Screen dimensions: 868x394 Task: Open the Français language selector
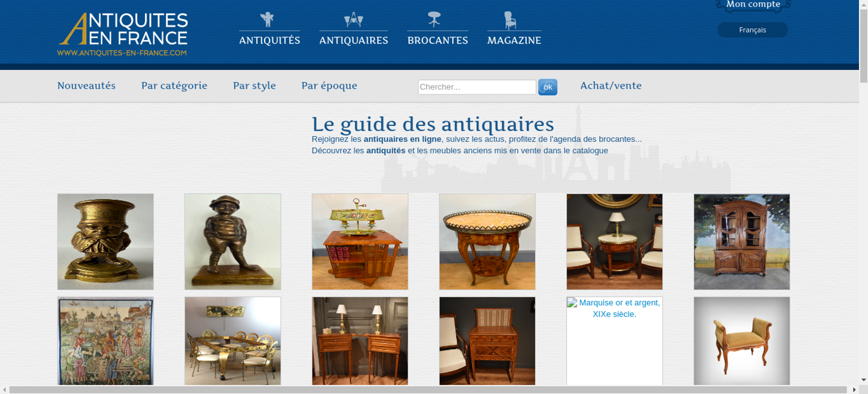point(753,30)
